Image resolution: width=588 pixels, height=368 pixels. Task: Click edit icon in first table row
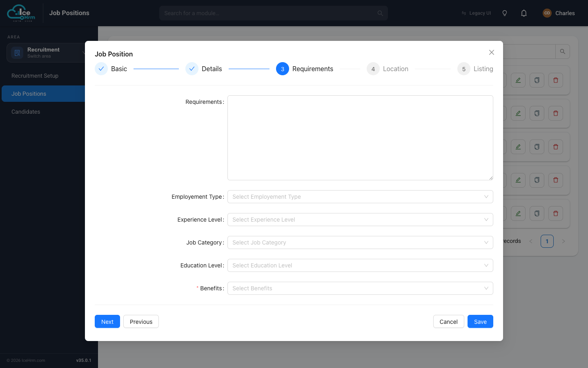pos(518,80)
